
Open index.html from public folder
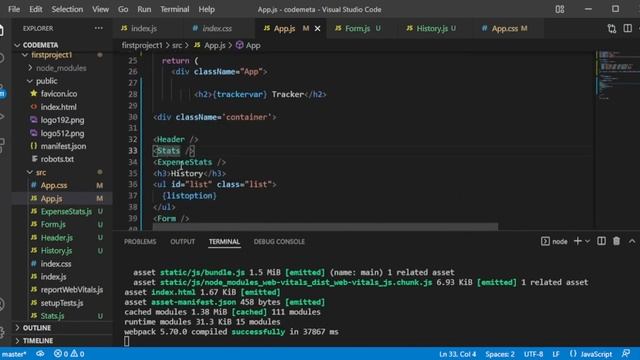[x=58, y=107]
